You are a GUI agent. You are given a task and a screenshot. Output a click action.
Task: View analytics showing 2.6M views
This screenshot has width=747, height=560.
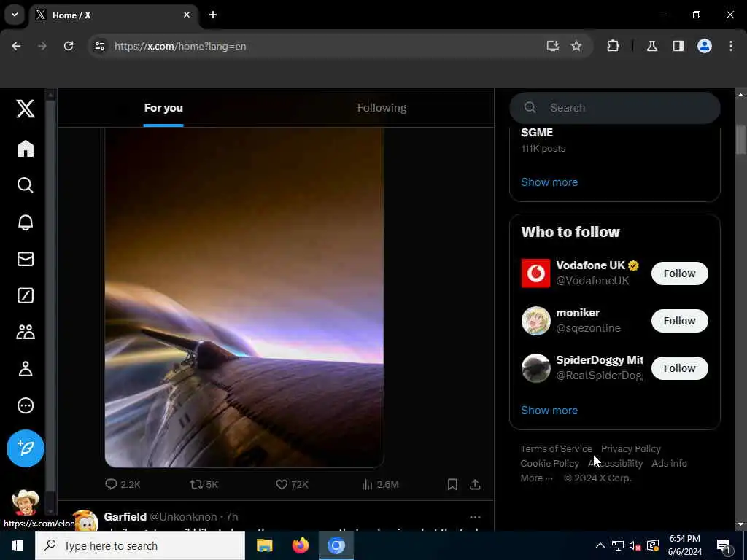tap(380, 484)
